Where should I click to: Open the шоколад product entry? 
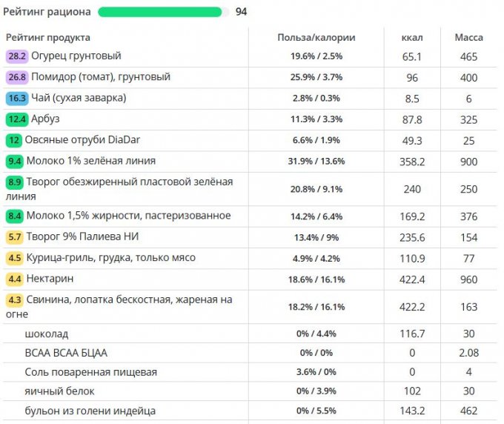coord(46,334)
